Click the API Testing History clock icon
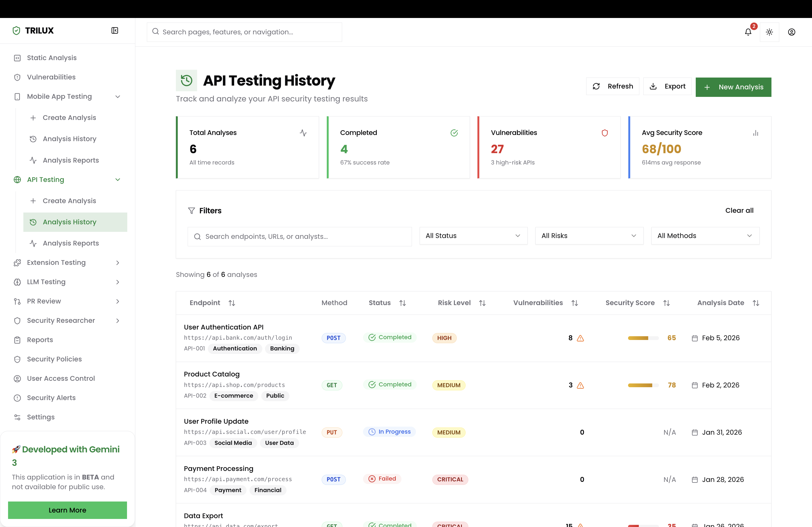The width and height of the screenshot is (812, 527). coord(186,81)
